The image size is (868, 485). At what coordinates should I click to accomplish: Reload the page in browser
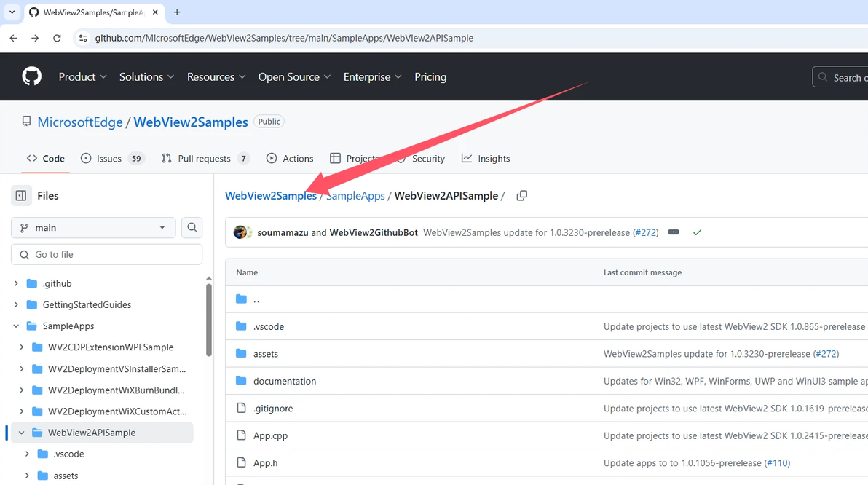pos(57,38)
